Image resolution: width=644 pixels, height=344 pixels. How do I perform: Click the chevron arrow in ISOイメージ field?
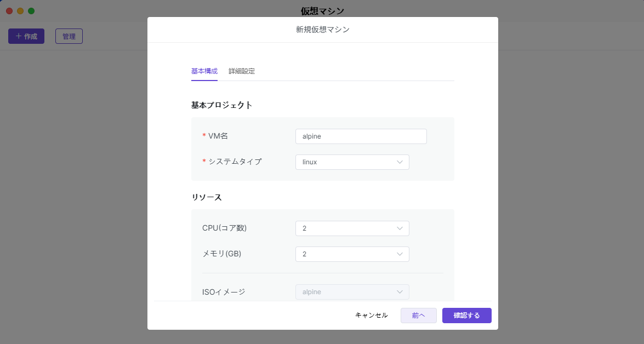click(400, 292)
